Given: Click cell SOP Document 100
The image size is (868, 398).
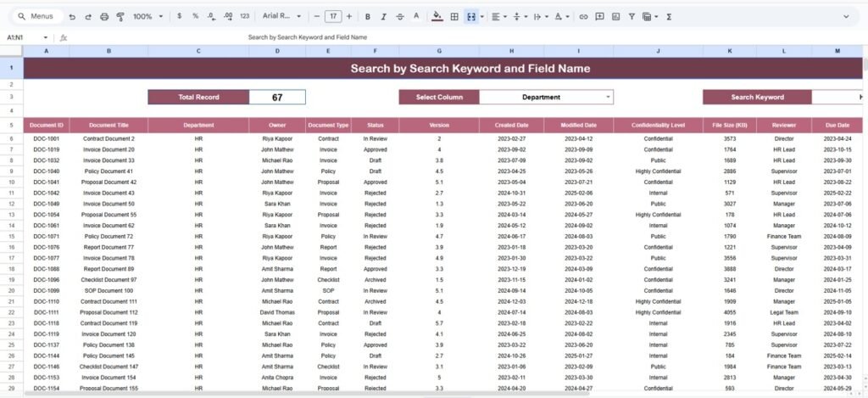Looking at the screenshot, I should coord(108,290).
